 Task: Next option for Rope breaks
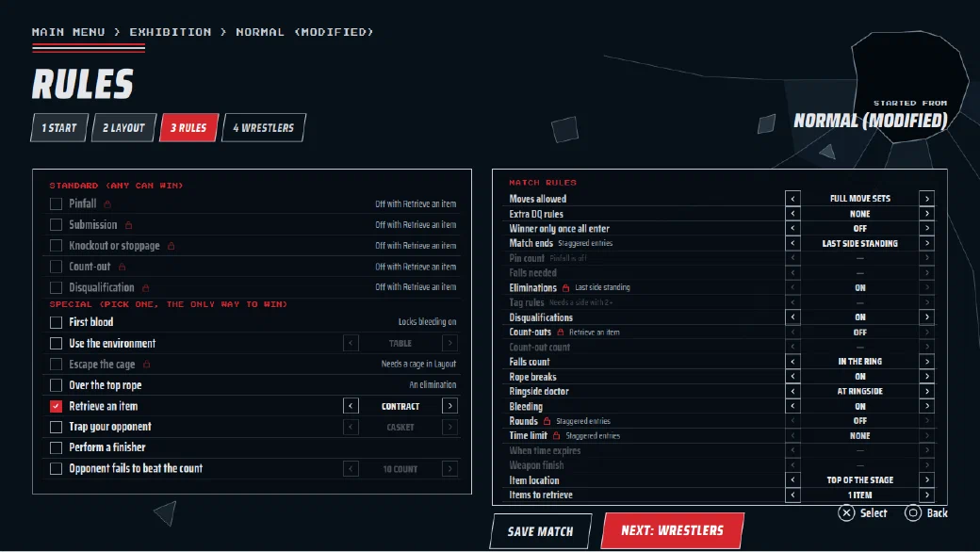(927, 377)
